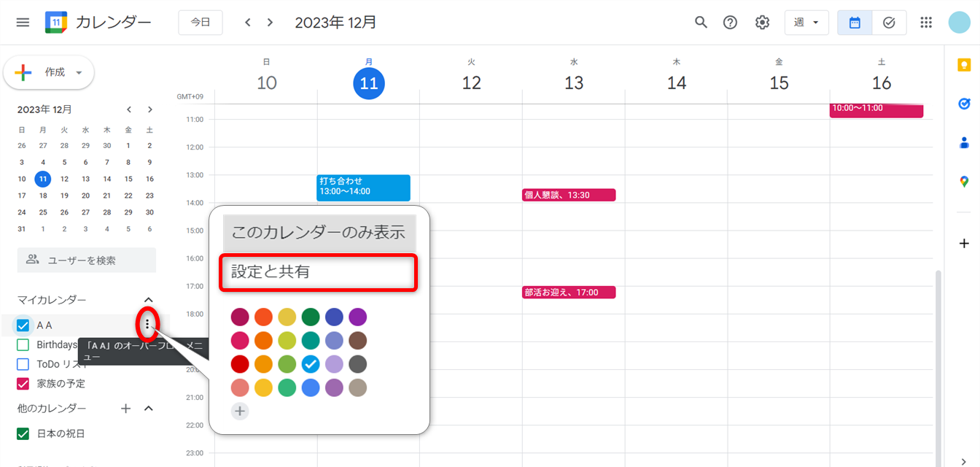Click the Google Calendar logo
The width and height of the screenshot is (980, 467).
pyautogui.click(x=56, y=23)
